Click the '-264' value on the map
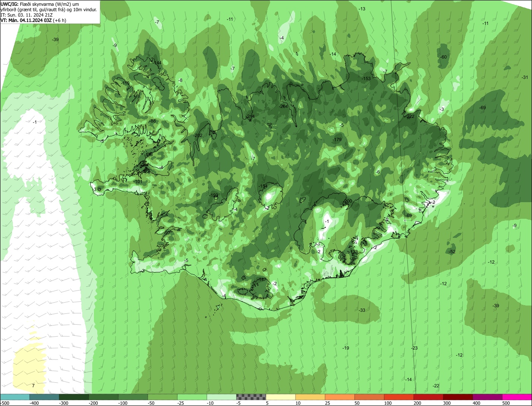The height and width of the screenshot is (406, 532). [283, 106]
